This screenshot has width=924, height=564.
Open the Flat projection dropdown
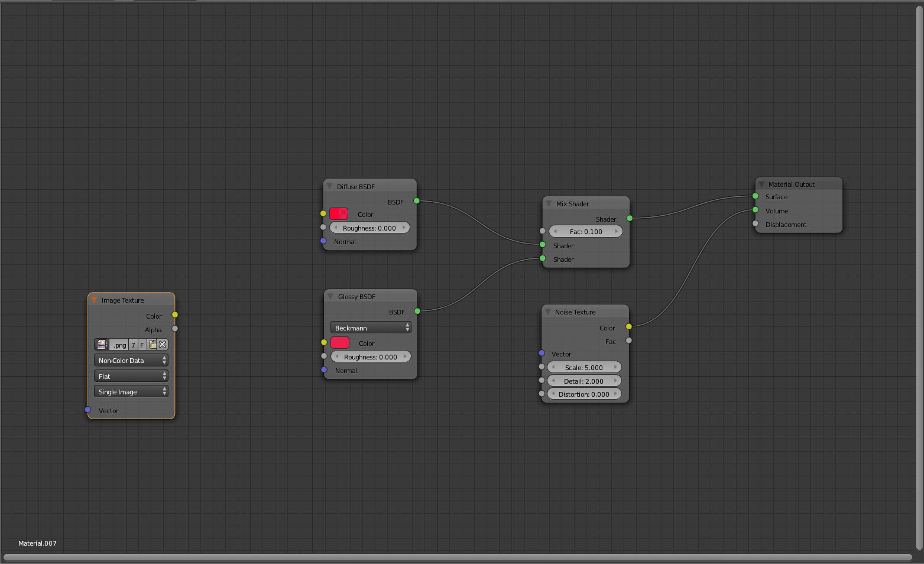point(131,375)
